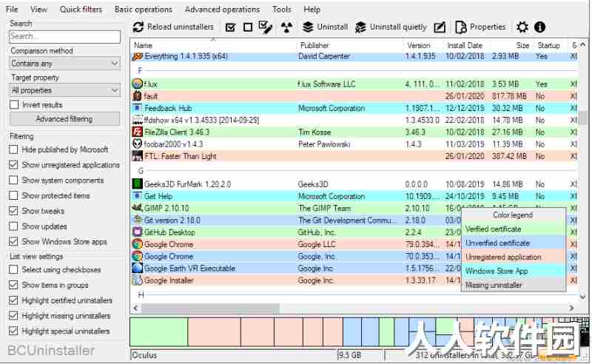
Task: Click into the Search text field
Action: point(64,37)
